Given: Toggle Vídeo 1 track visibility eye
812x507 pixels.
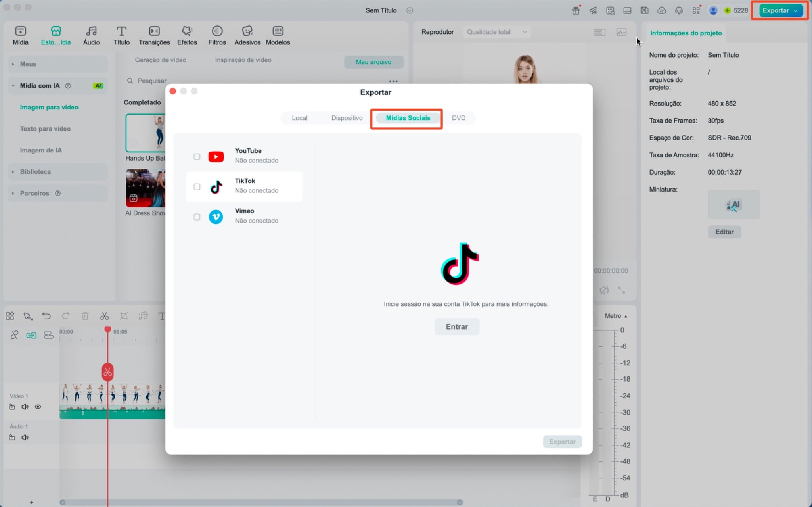Looking at the screenshot, I should click(x=38, y=407).
